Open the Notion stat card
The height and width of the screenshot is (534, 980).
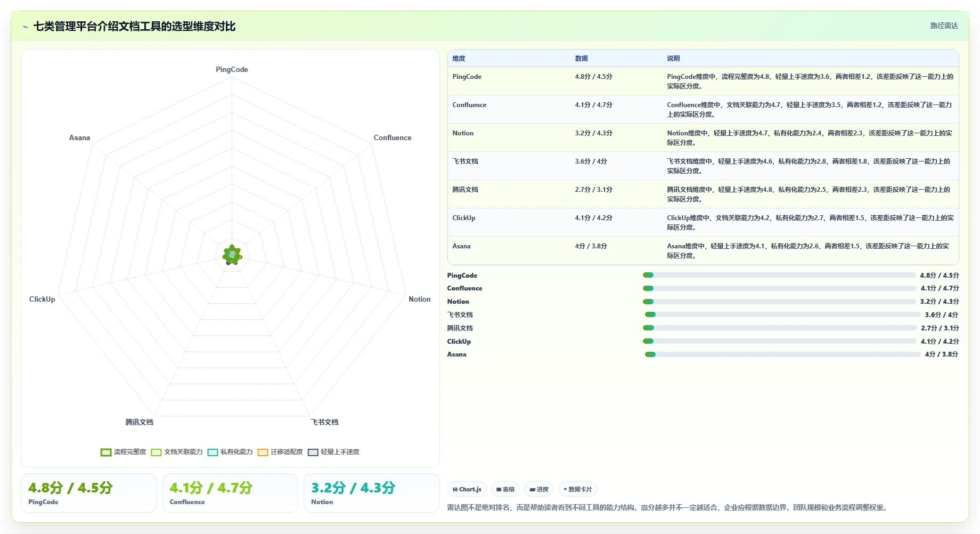(x=372, y=493)
